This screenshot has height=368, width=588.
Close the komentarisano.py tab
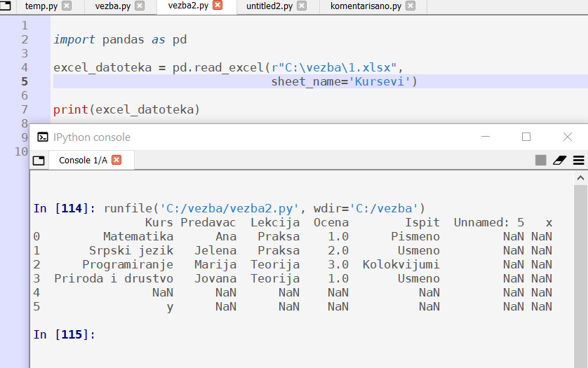pos(410,6)
